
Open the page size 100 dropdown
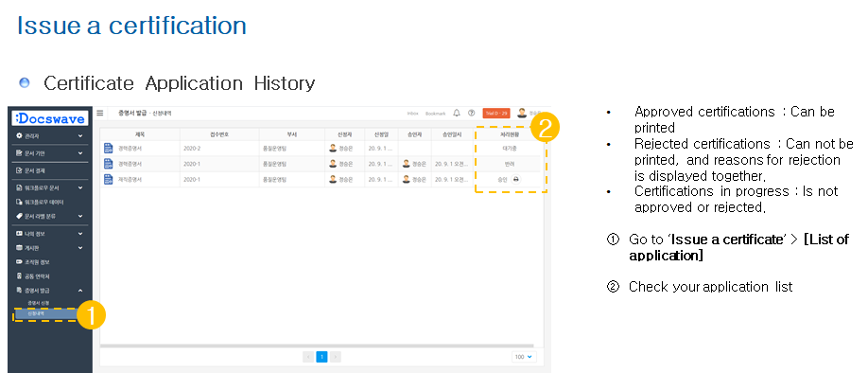[524, 357]
